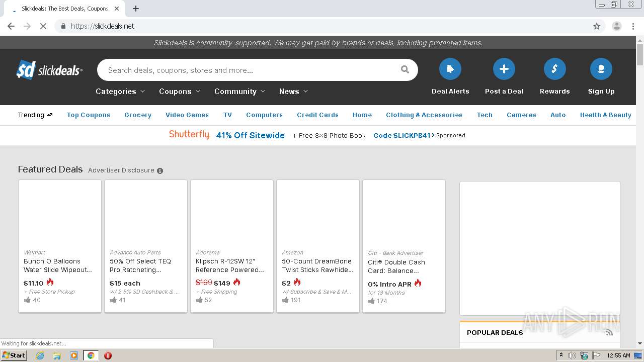This screenshot has height=362, width=644.
Task: Open the Video Games trending category
Action: pos(187,115)
